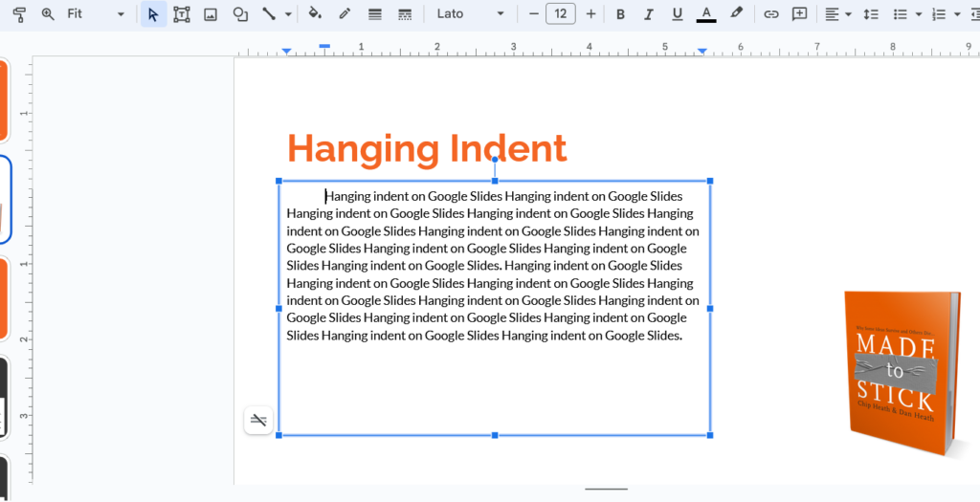Click the insert link icon

click(770, 14)
